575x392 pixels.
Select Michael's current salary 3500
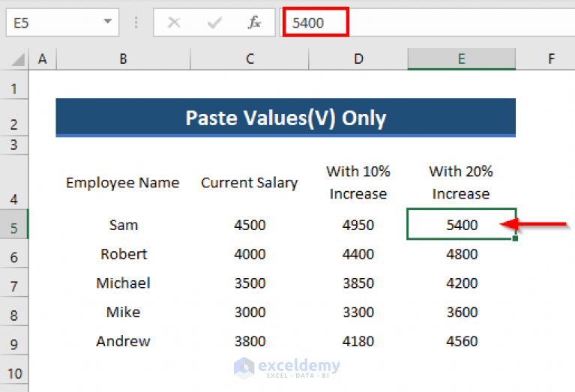pos(250,283)
